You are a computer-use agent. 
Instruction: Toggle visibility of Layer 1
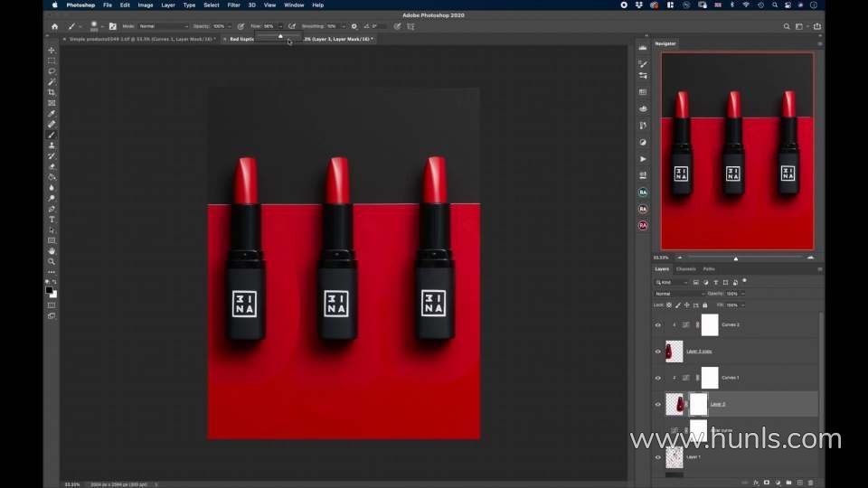(658, 457)
